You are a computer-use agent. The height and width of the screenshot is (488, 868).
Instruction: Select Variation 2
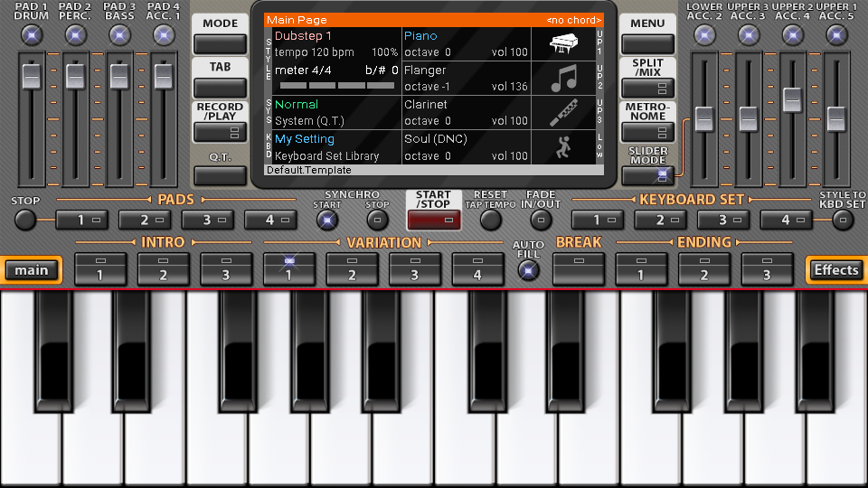click(353, 268)
